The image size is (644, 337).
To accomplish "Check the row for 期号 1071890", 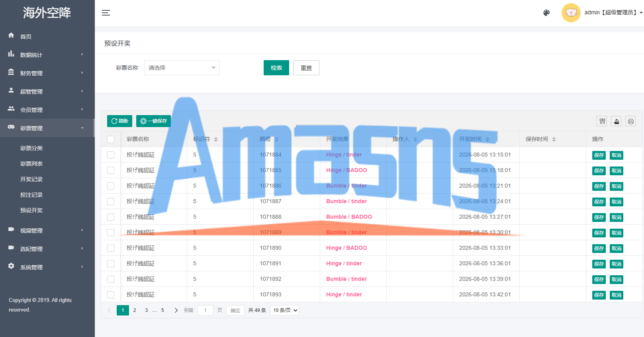I will coord(111,248).
